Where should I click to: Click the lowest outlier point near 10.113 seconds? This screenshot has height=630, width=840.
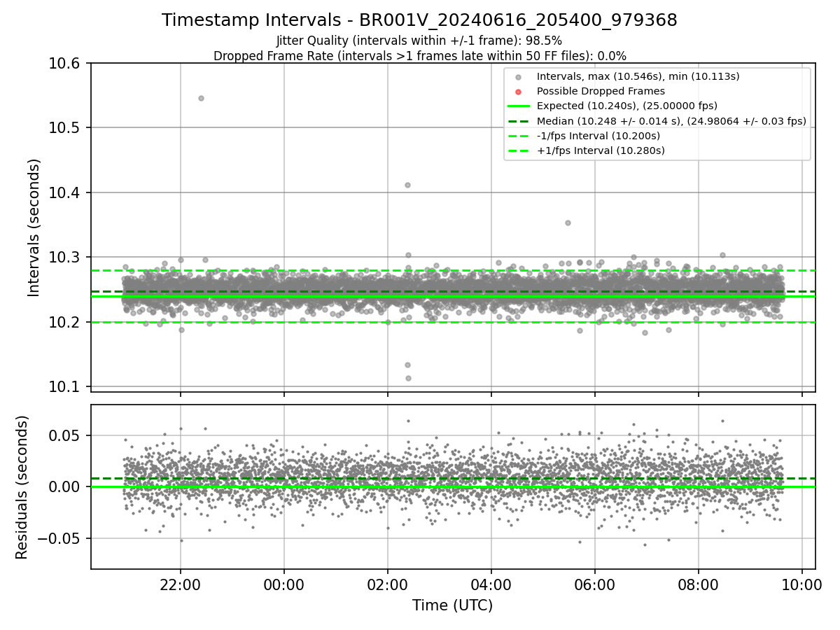tap(407, 378)
